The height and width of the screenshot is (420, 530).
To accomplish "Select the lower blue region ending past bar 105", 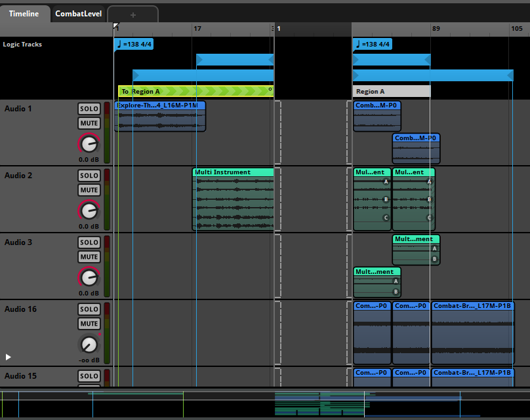I will 433,75.
